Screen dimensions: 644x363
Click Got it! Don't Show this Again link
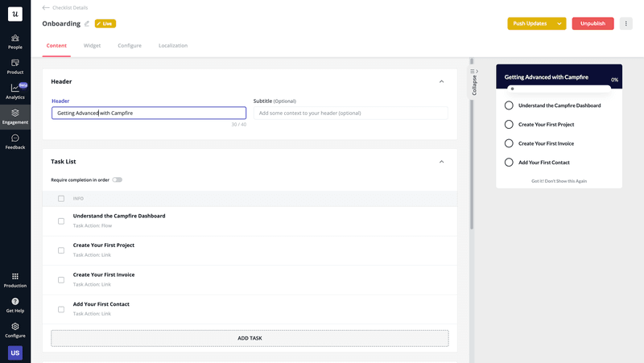pyautogui.click(x=559, y=181)
